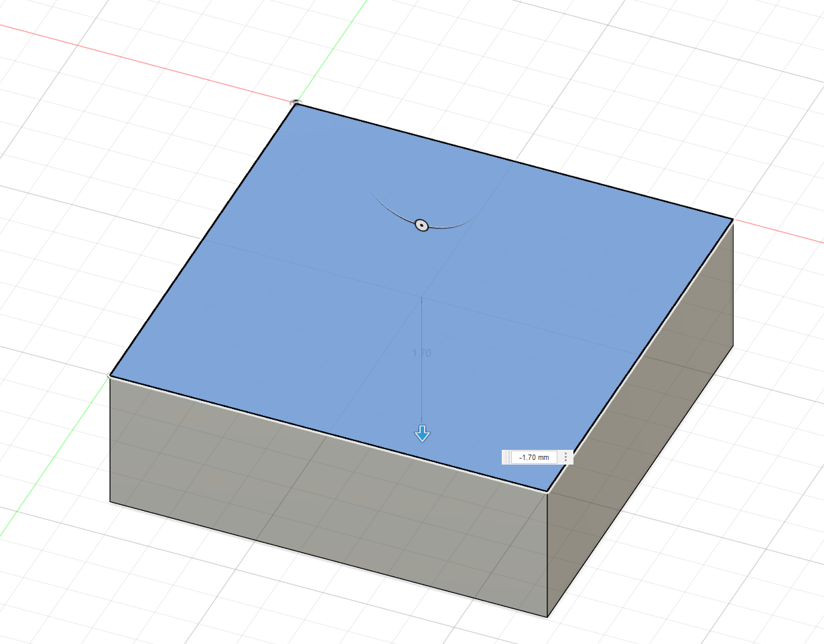The image size is (824, 644).
Task: Select the origin point at box corner
Action: click(x=295, y=103)
